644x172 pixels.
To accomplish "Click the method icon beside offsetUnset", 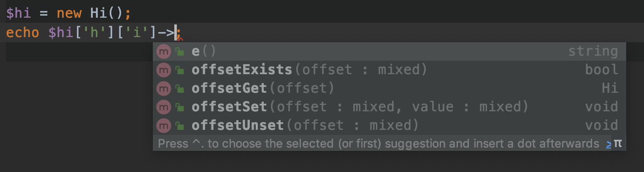I will (x=163, y=125).
